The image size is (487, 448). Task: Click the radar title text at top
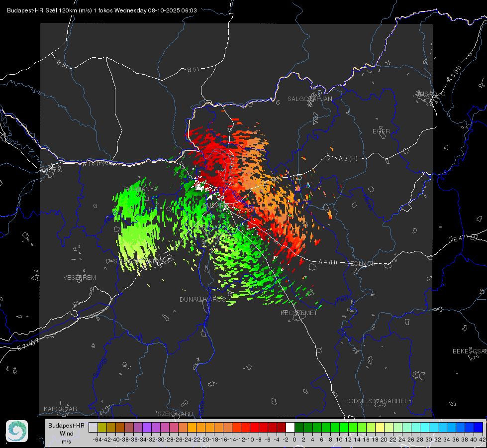tap(102, 10)
